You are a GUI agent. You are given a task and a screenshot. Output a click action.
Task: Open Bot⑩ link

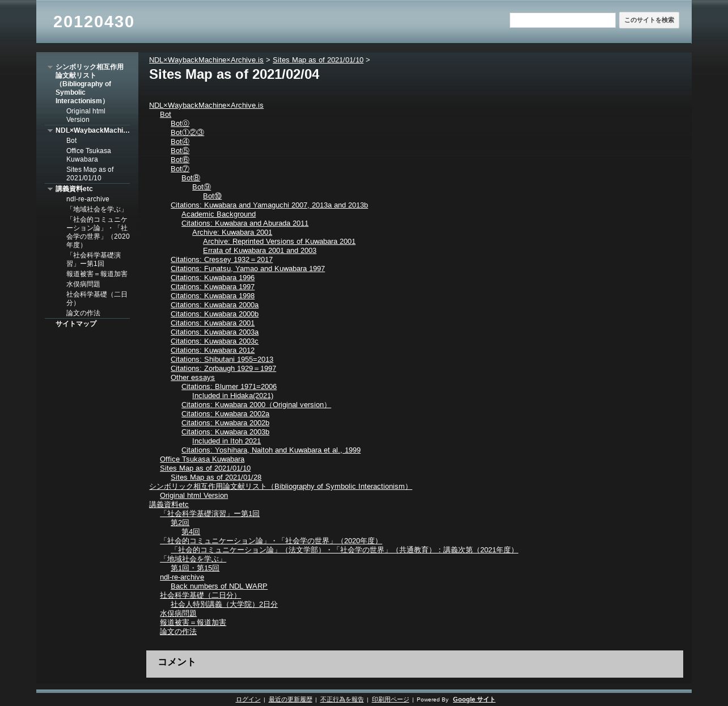pos(212,196)
